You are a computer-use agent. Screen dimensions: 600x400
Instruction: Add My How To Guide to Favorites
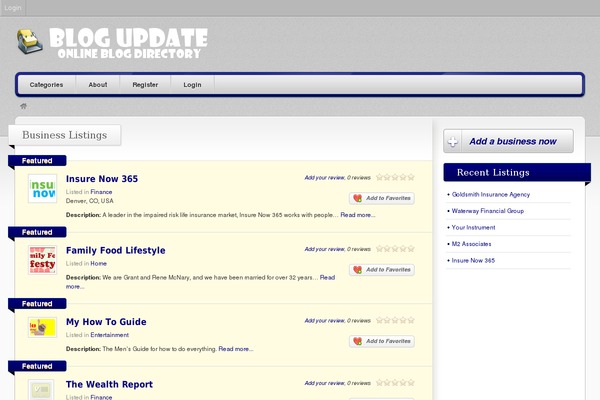pos(382,341)
